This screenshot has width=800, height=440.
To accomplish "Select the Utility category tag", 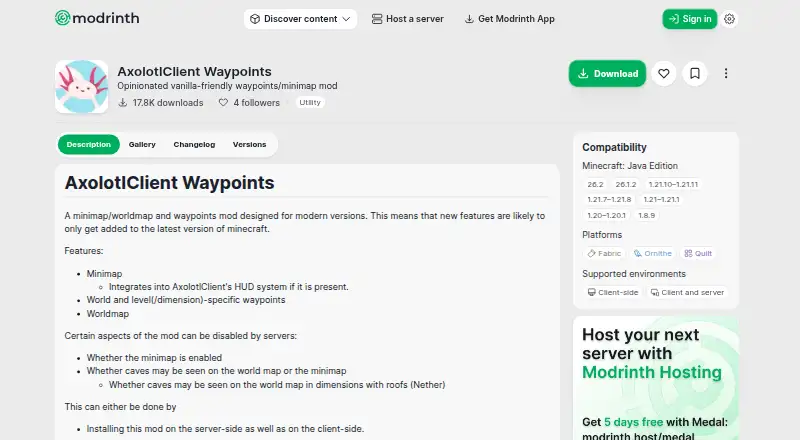I will (x=310, y=103).
